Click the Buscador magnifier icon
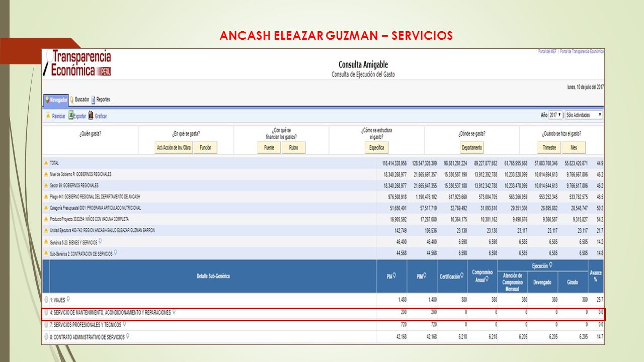Viewport: 644px width, 362px height. pyautogui.click(x=72, y=100)
